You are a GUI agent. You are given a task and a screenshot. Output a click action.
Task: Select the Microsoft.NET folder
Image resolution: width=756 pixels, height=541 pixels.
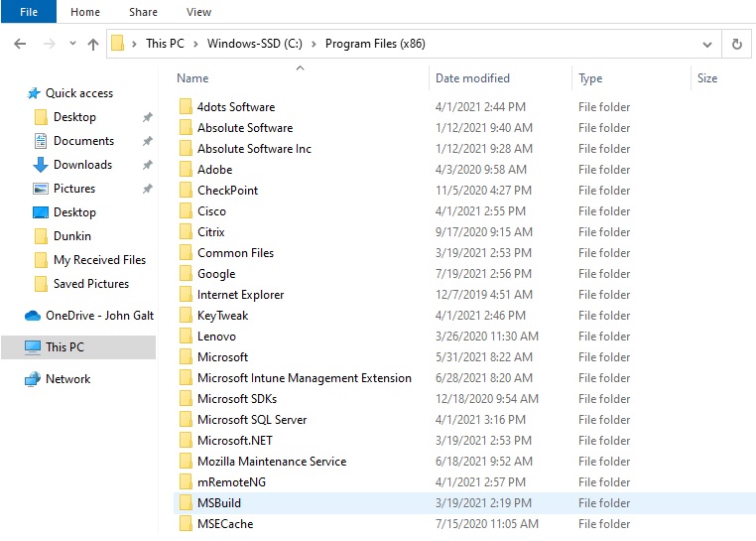coord(234,440)
